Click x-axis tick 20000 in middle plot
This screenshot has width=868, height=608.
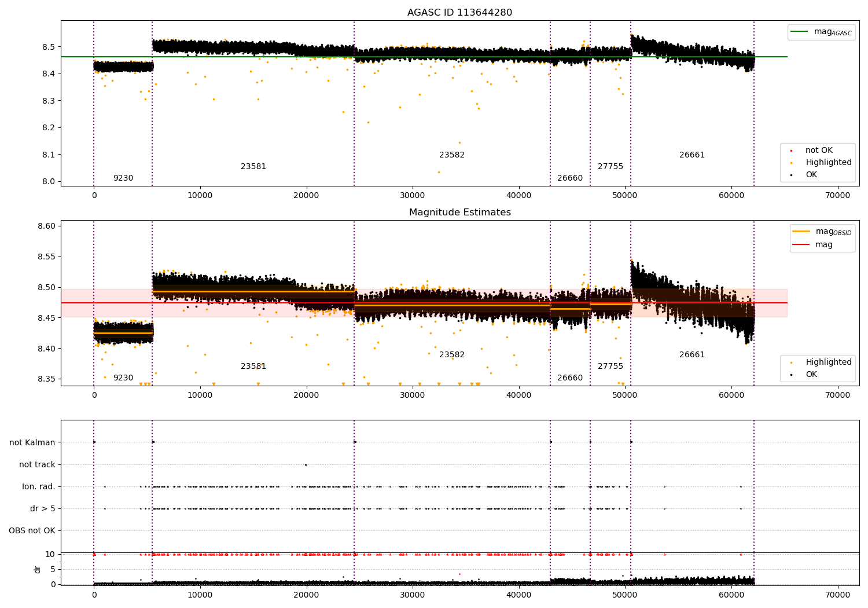pyautogui.click(x=306, y=395)
